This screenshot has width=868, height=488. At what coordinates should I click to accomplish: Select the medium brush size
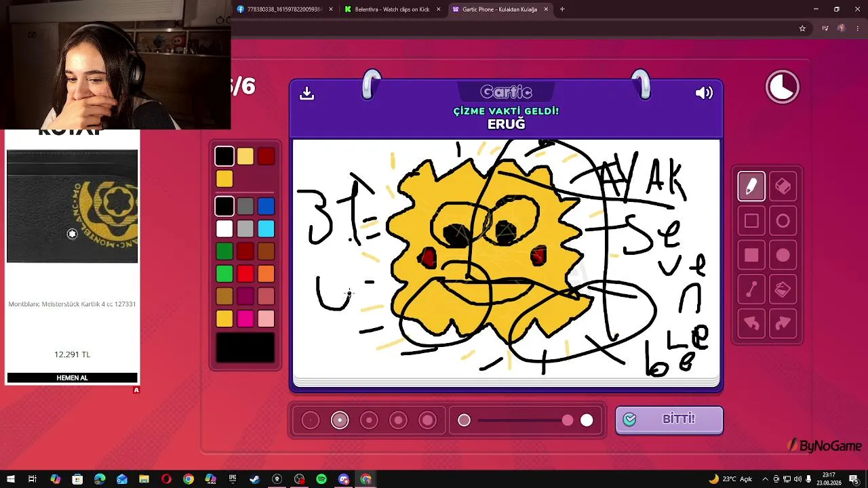(369, 421)
